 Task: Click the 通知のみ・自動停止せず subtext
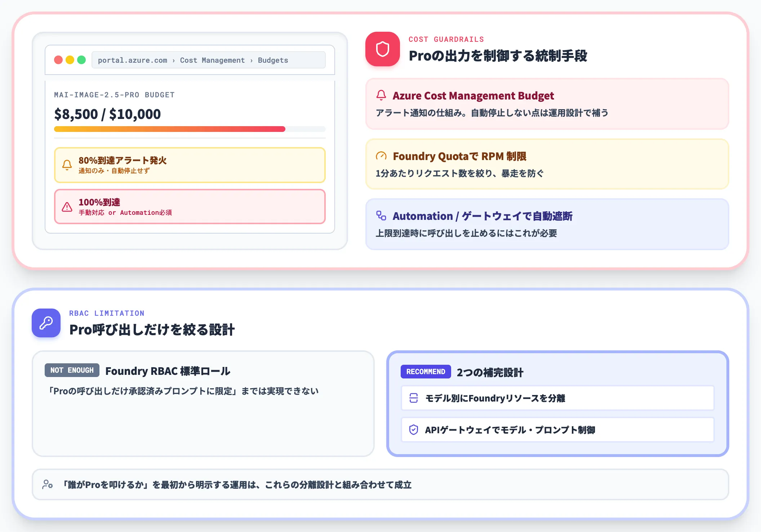click(x=114, y=171)
